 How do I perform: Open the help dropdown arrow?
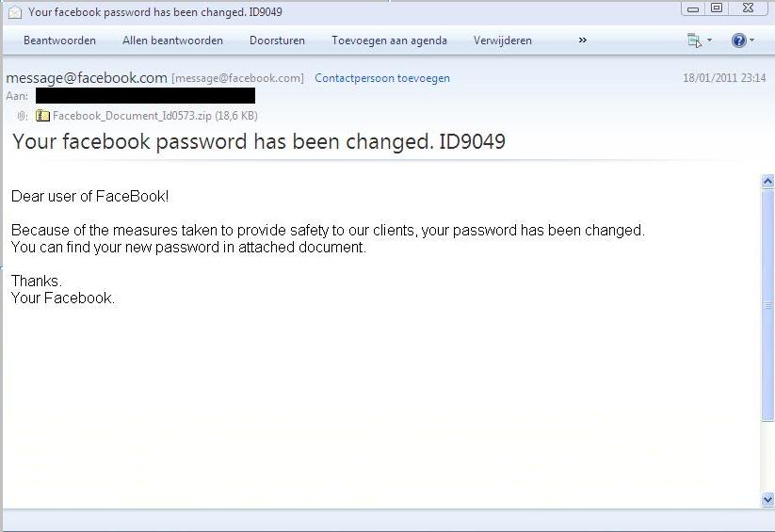click(x=751, y=40)
